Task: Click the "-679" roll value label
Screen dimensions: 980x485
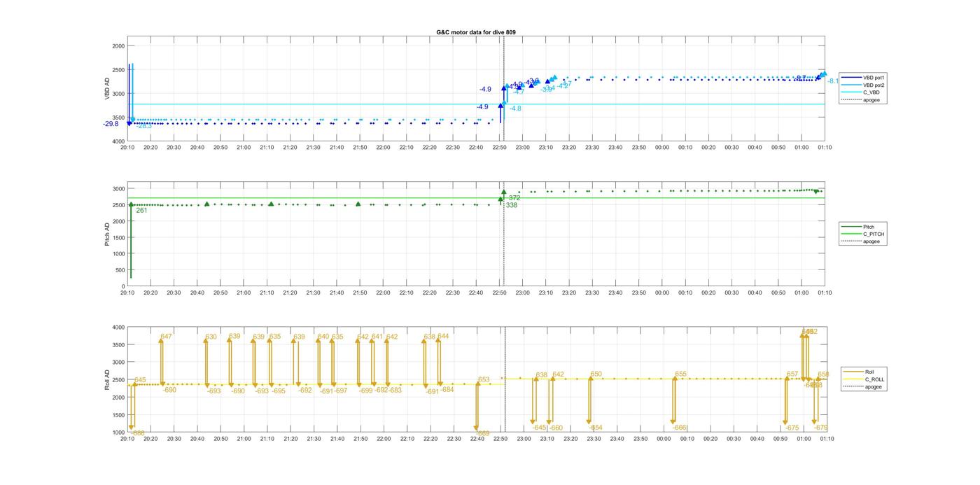Action: [x=821, y=428]
